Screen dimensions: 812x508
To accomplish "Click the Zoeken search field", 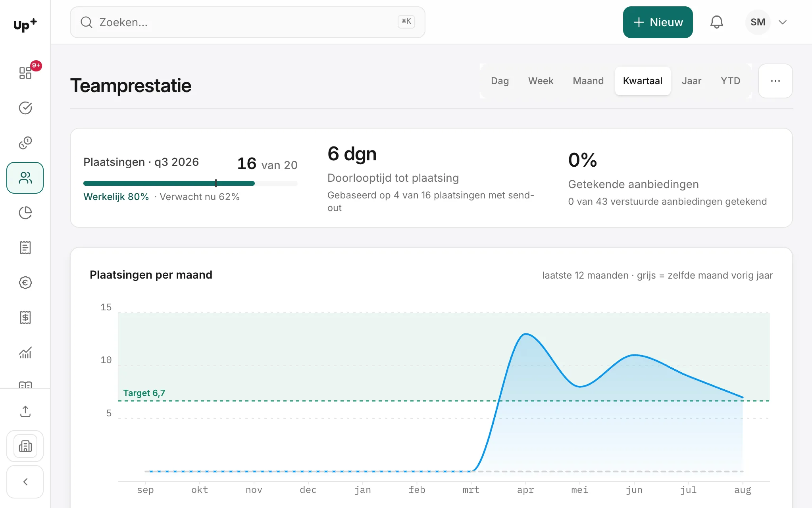I will pyautogui.click(x=247, y=22).
